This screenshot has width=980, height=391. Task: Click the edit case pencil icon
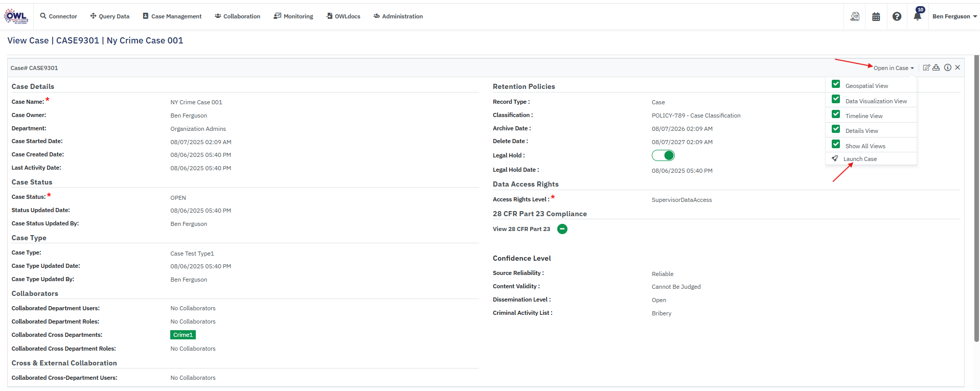tap(926, 67)
